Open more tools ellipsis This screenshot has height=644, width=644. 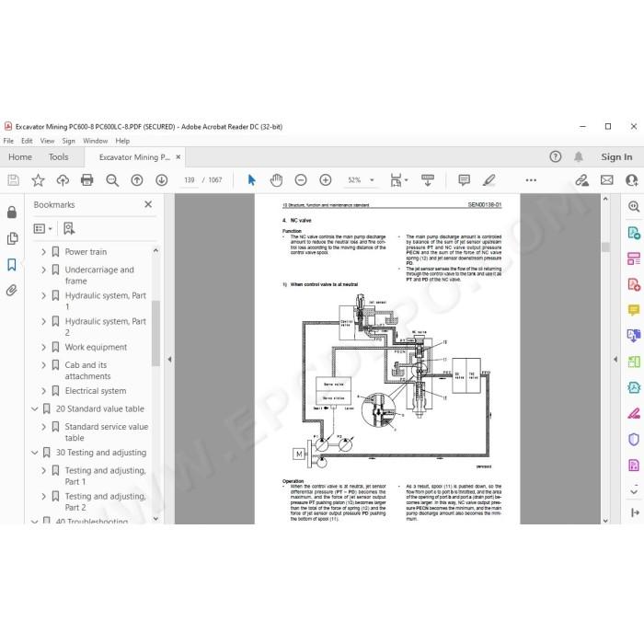click(531, 180)
